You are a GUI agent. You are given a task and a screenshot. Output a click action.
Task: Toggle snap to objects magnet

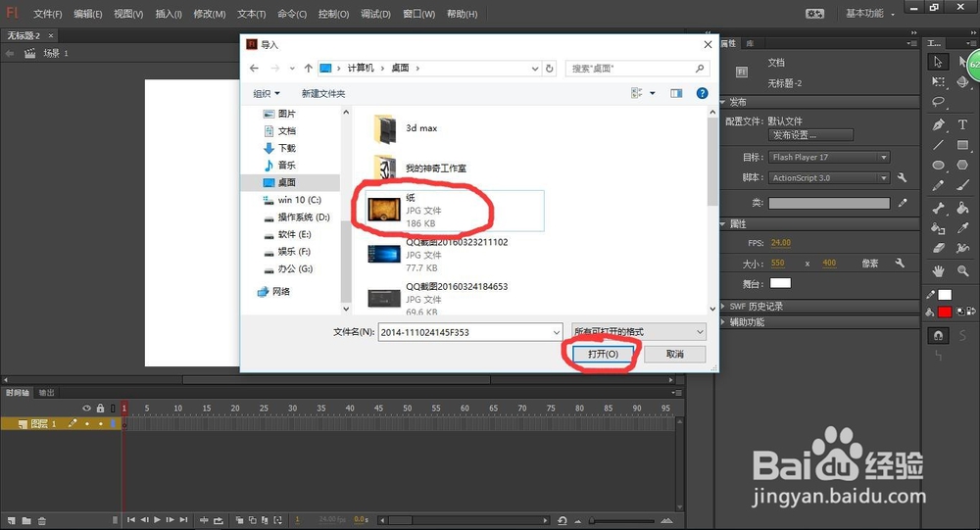tap(938, 336)
